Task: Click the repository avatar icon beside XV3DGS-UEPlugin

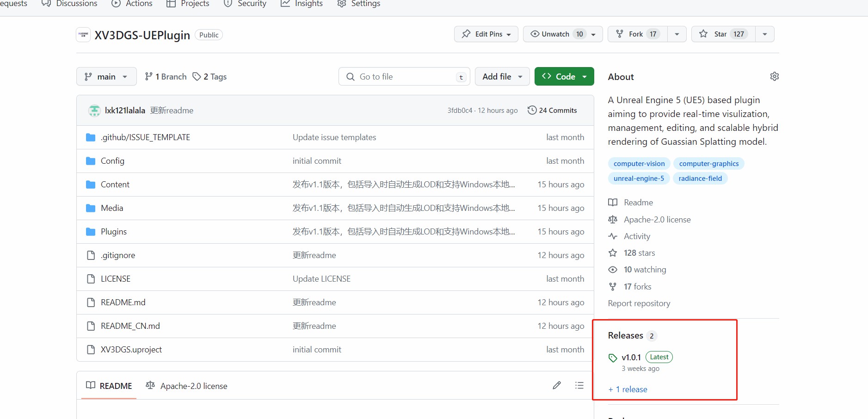Action: pyautogui.click(x=83, y=35)
